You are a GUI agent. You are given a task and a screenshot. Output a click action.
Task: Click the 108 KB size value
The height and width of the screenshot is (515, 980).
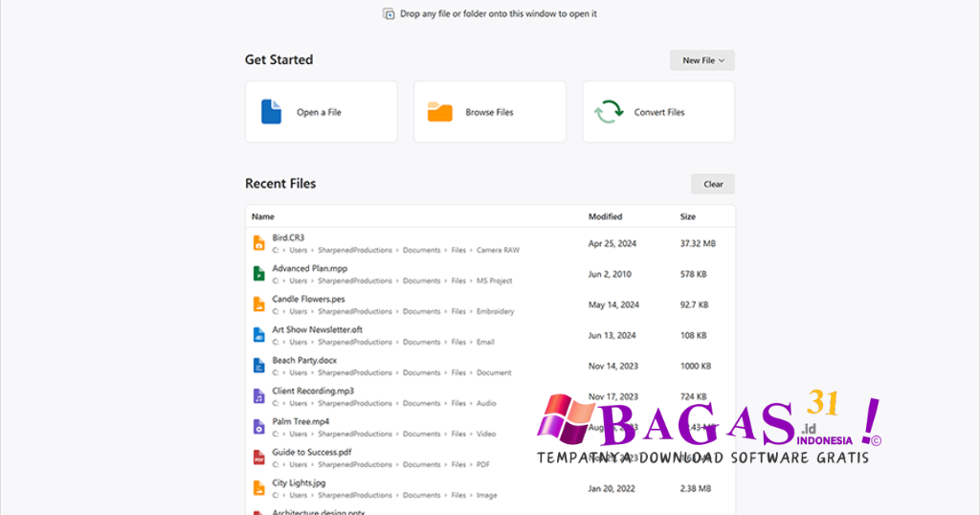point(693,336)
